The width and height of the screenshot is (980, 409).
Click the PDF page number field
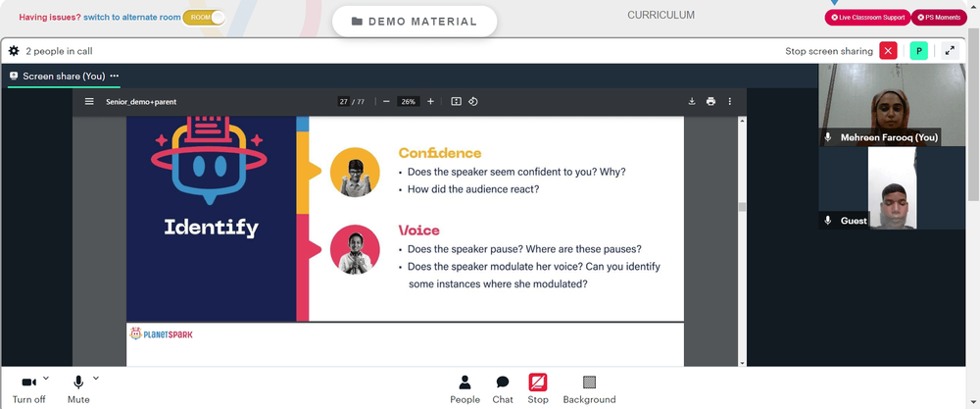tap(344, 101)
